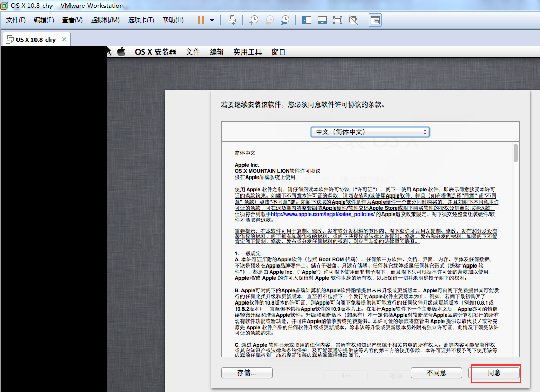Toggle the thumbnail bar icon
This screenshot has height=392, width=540.
(x=322, y=20)
